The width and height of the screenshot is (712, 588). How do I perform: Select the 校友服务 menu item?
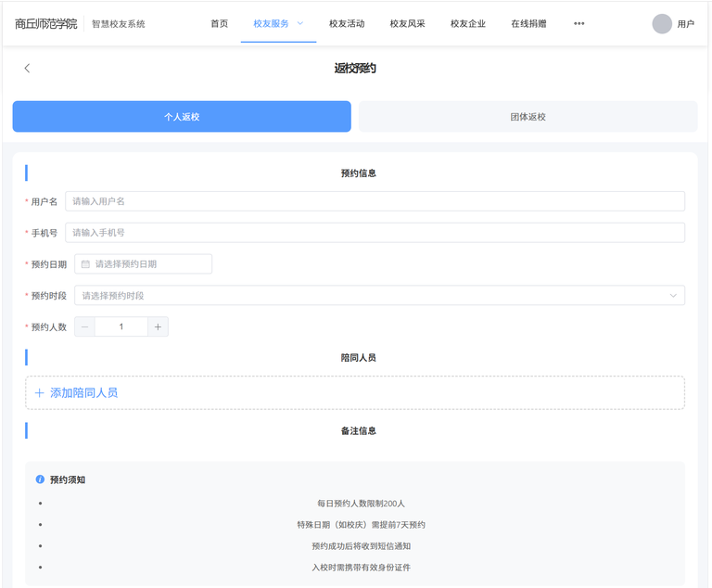point(271,23)
